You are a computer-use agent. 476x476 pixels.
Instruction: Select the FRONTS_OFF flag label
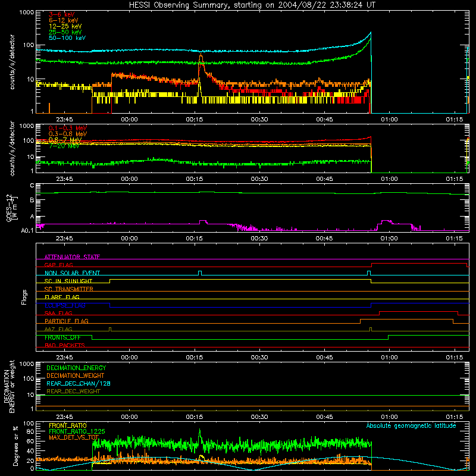[62, 337]
